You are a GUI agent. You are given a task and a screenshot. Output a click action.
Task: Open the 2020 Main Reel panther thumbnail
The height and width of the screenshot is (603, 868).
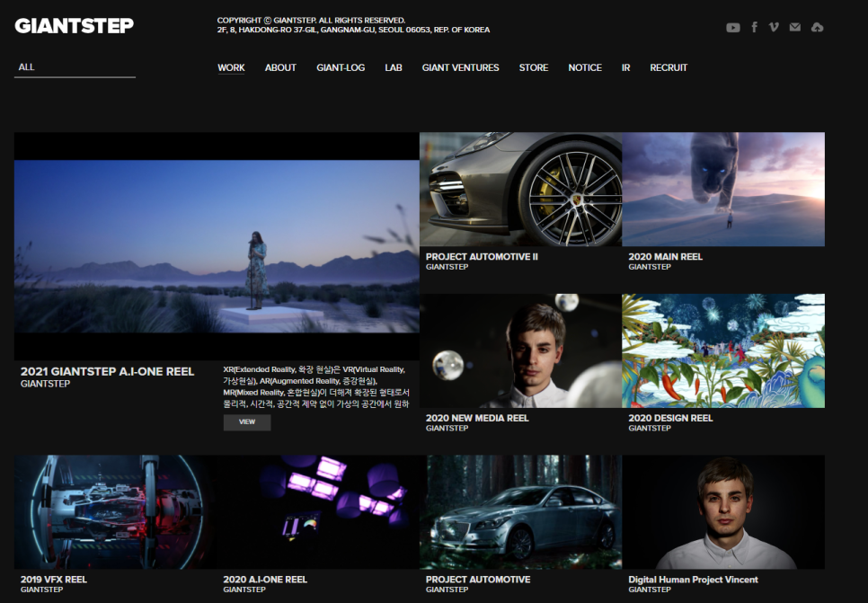723,189
